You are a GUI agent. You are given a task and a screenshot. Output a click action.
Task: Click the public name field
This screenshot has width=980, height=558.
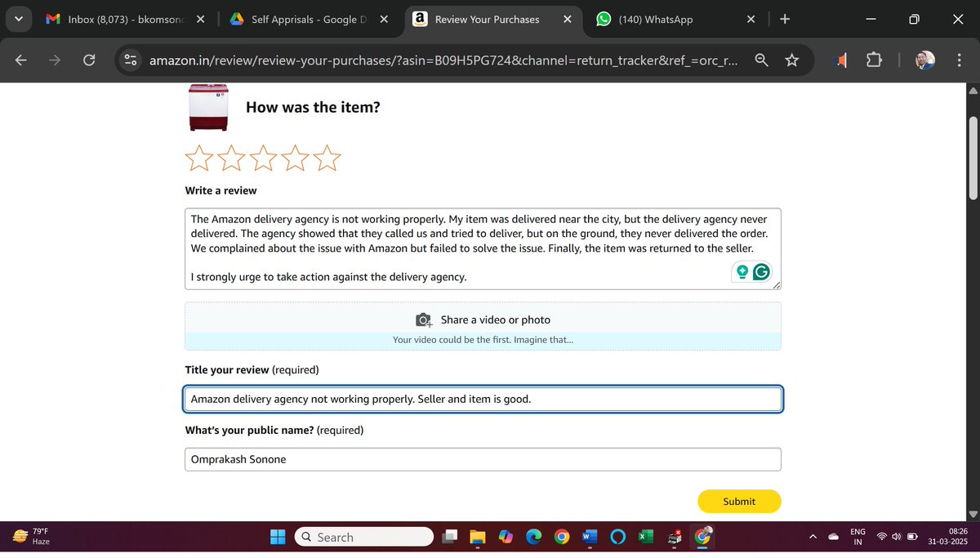click(483, 459)
